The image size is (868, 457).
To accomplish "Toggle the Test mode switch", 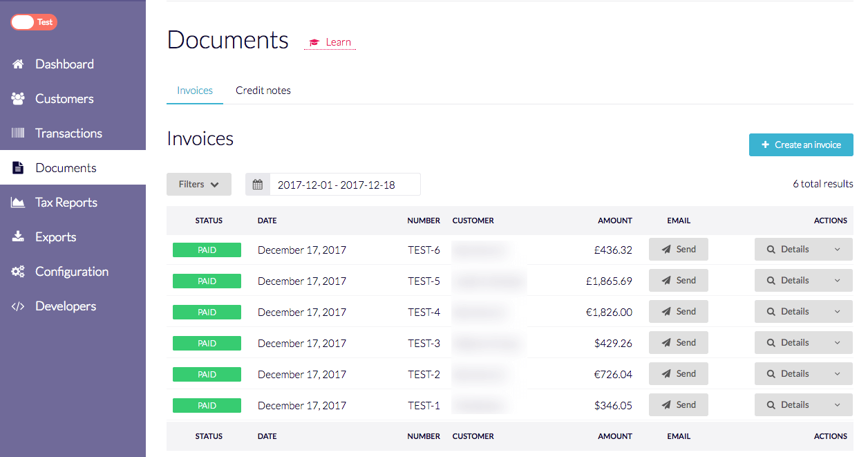I will [33, 22].
